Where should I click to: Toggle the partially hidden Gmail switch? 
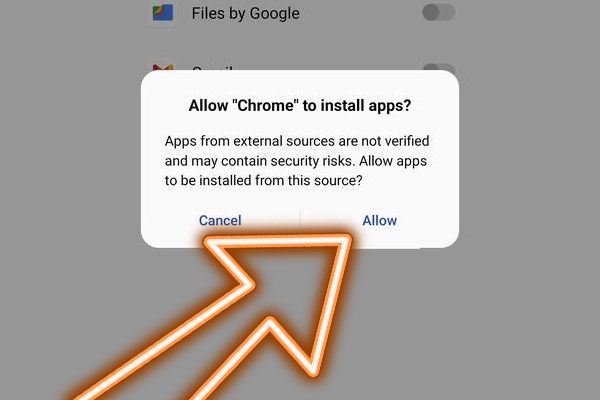[439, 67]
